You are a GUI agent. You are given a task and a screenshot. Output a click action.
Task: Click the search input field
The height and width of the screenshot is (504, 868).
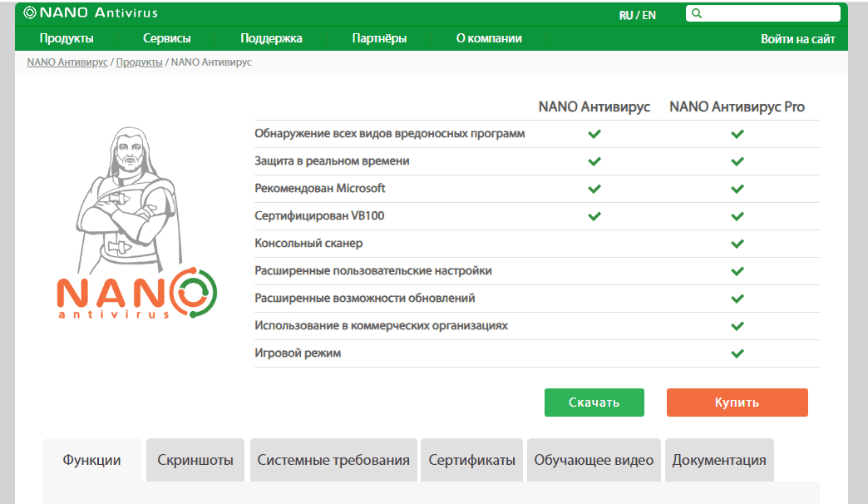[762, 13]
